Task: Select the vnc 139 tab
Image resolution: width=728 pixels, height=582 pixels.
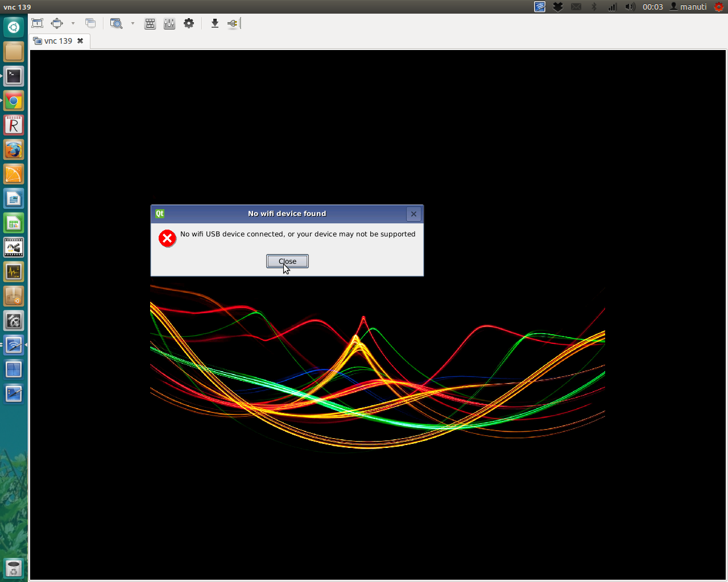Action: [x=58, y=41]
